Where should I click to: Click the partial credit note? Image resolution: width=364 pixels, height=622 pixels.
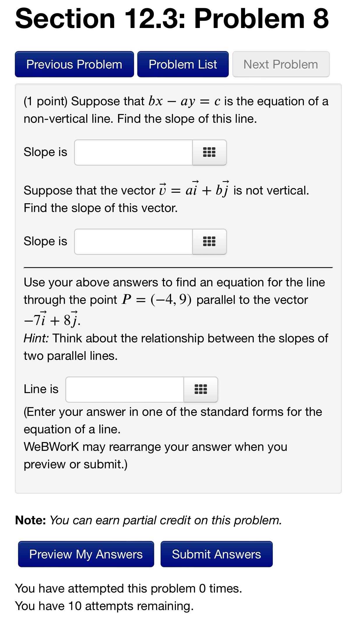point(148,520)
